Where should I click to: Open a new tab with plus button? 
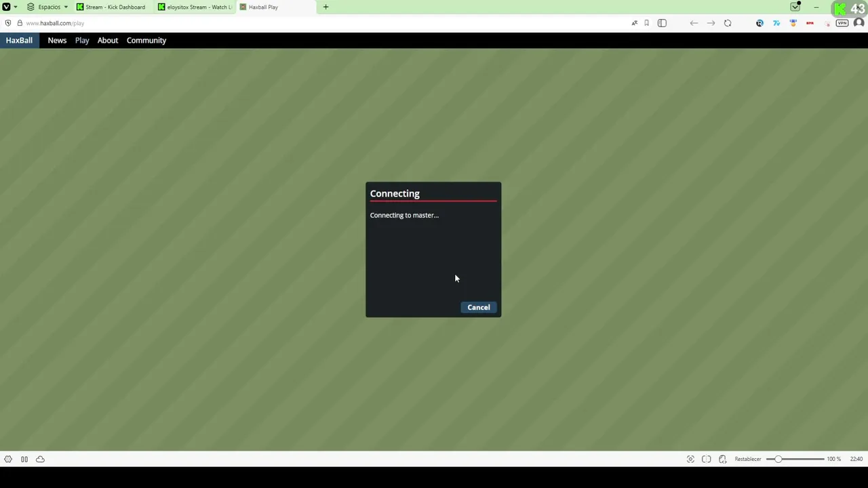[x=325, y=7]
